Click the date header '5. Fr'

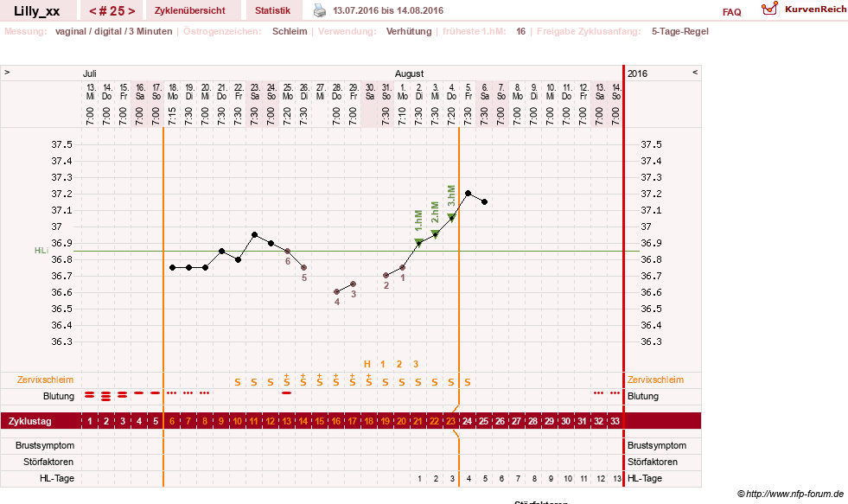click(469, 92)
